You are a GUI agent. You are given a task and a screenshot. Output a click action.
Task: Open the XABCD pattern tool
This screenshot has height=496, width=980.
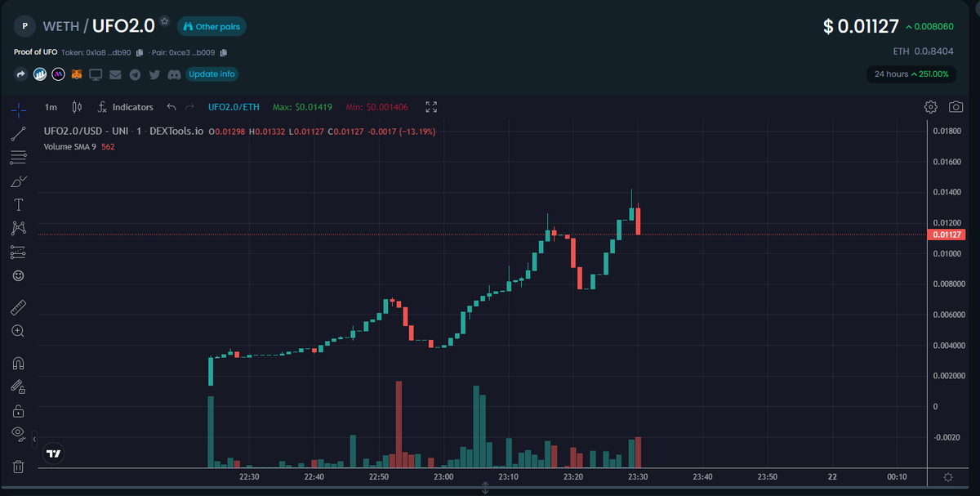tap(18, 228)
